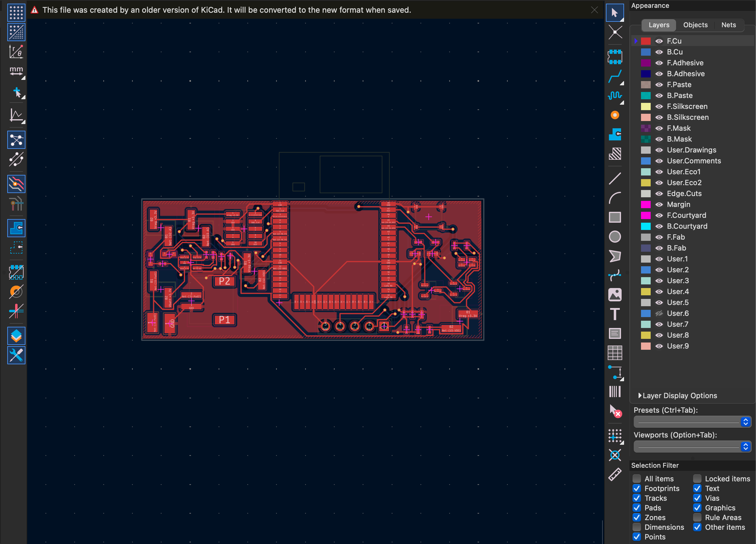
Task: Check the Rule Areas filter
Action: pyautogui.click(x=697, y=517)
